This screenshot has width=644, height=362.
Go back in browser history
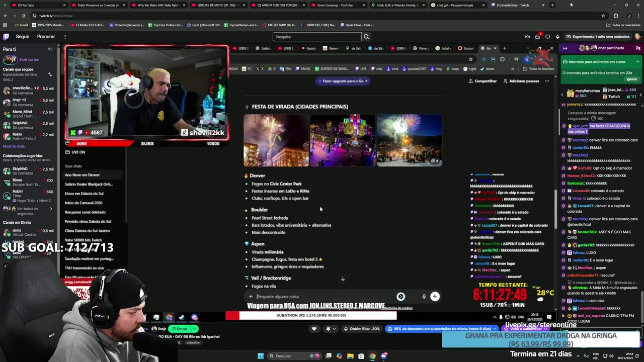click(x=6, y=16)
